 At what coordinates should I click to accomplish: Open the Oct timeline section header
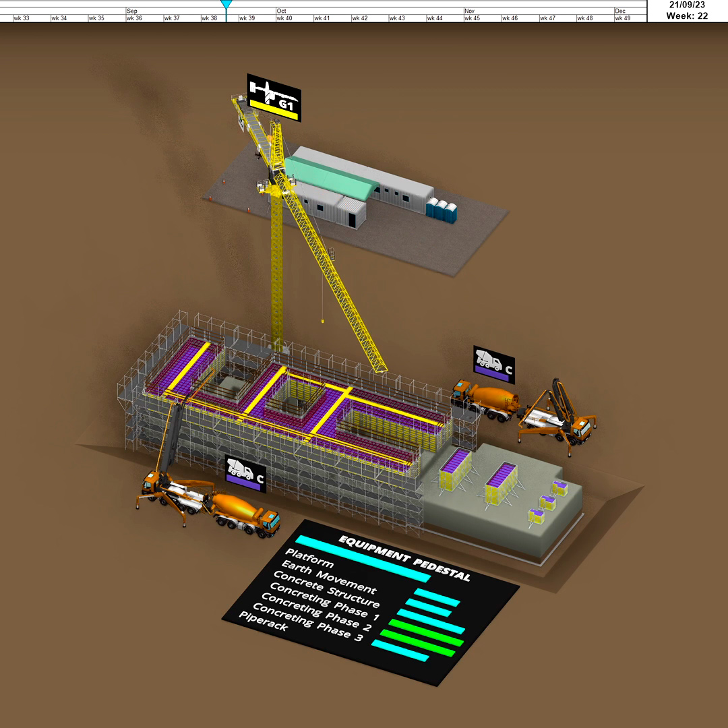[280, 11]
